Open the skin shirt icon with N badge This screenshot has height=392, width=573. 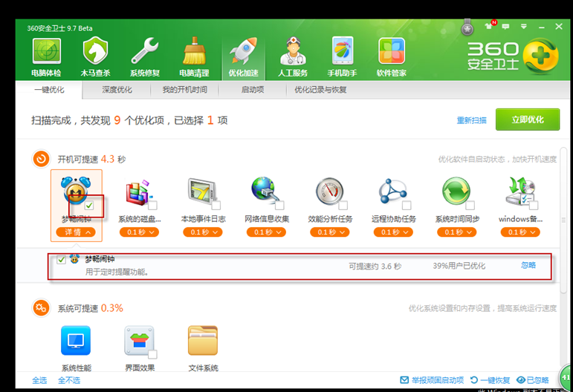[x=490, y=24]
